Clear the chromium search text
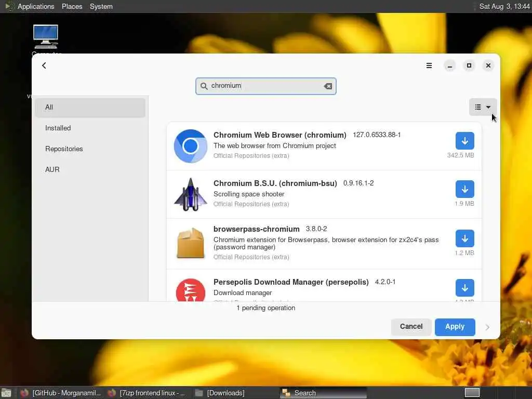 pos(328,86)
